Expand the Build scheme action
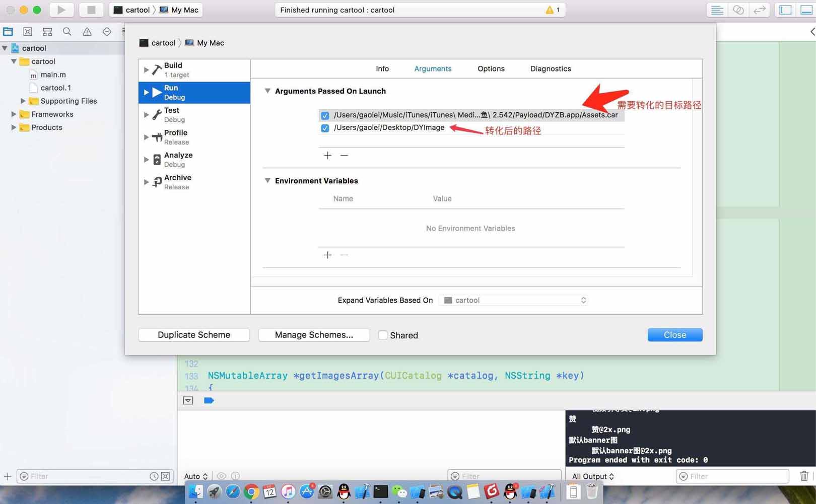The image size is (816, 504). (x=146, y=70)
